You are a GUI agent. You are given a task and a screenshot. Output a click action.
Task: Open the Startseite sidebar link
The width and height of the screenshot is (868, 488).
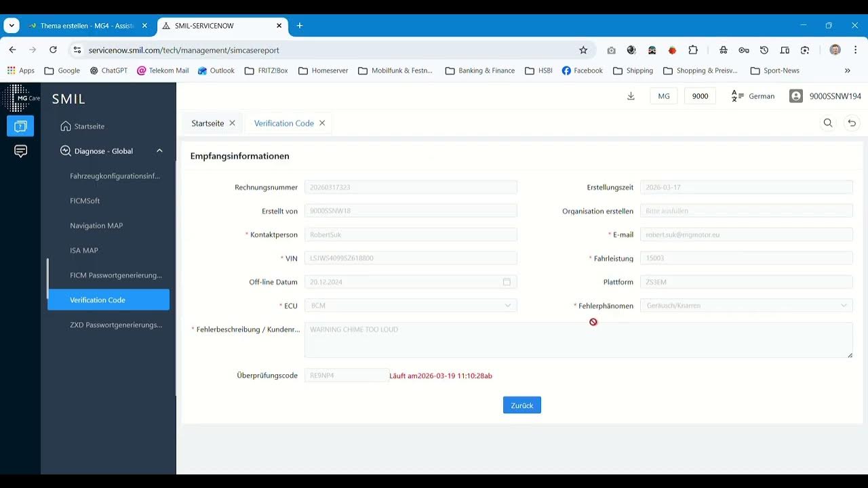pos(89,126)
